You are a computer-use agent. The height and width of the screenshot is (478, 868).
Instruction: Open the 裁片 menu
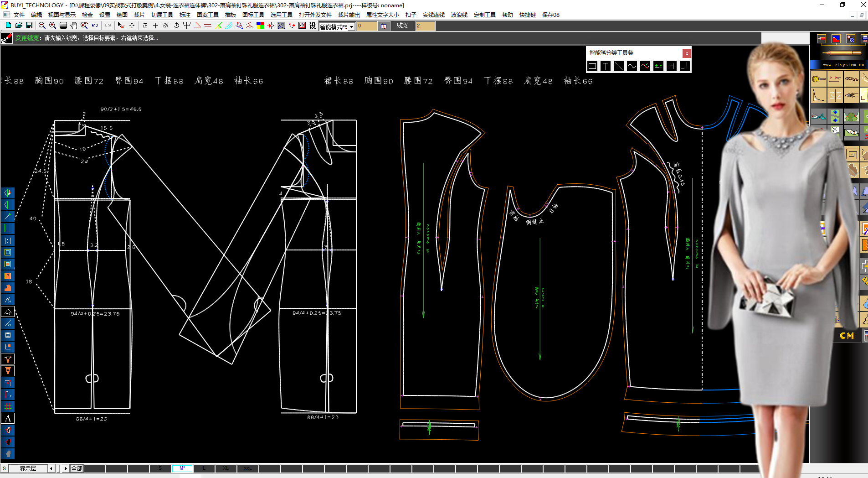tap(139, 15)
